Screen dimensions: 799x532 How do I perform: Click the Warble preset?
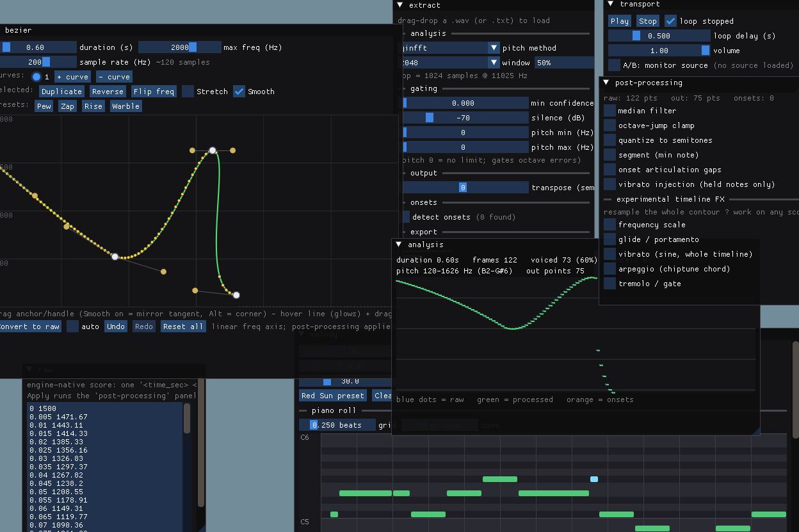coord(125,106)
